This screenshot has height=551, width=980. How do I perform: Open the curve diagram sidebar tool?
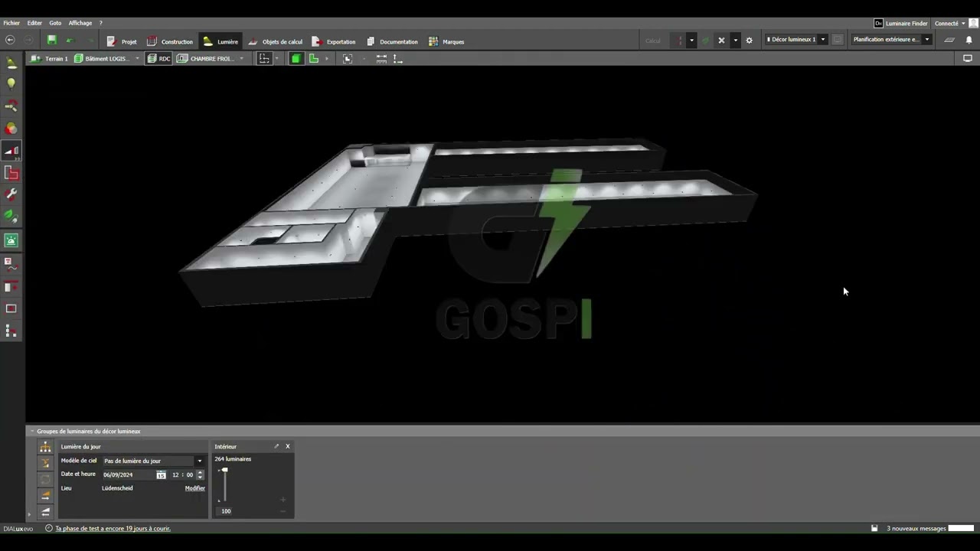11,264
